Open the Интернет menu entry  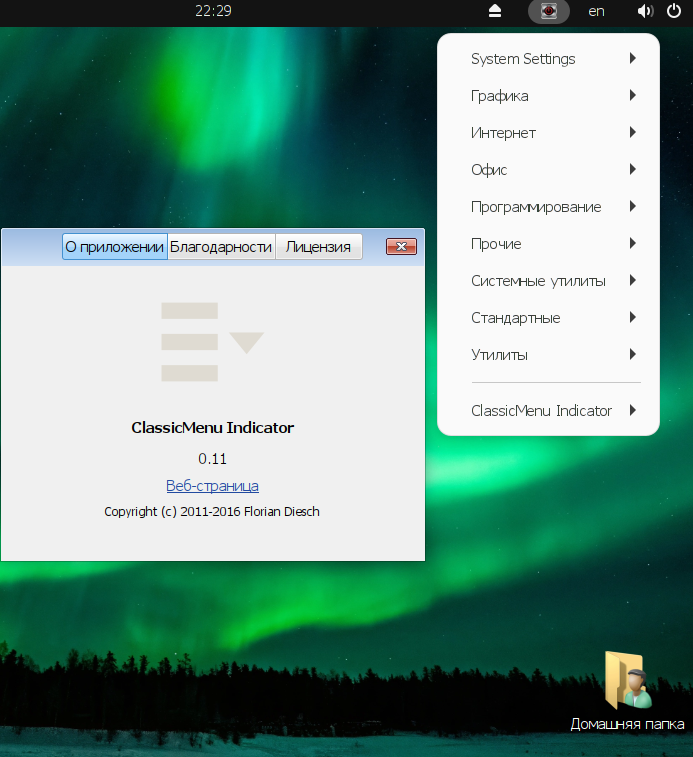click(548, 133)
